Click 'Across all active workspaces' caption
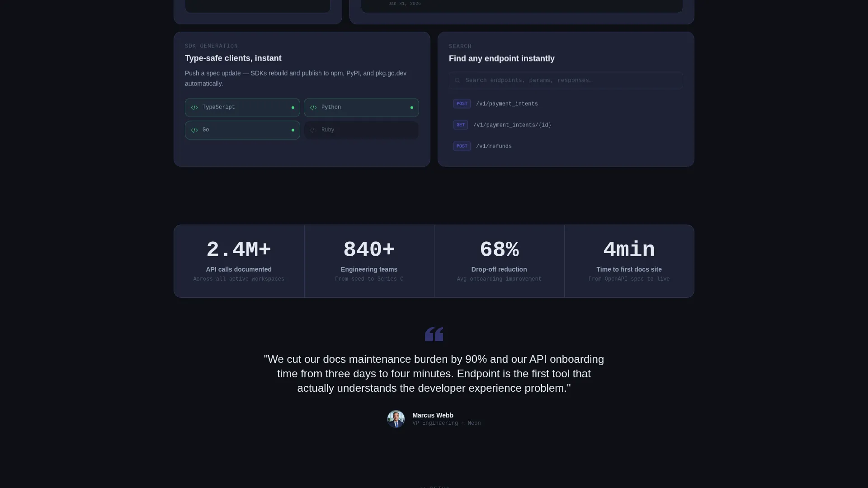The height and width of the screenshot is (488, 868). pyautogui.click(x=239, y=279)
